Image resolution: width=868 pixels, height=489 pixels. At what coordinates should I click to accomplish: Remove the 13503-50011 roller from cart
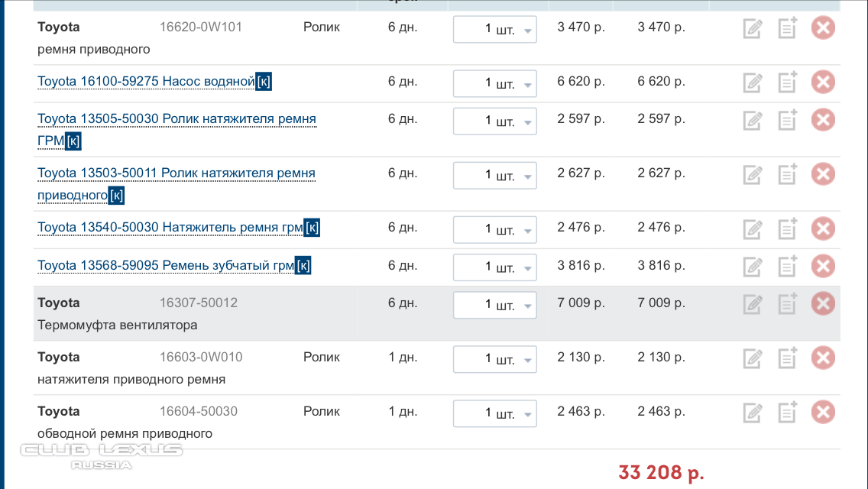click(823, 174)
